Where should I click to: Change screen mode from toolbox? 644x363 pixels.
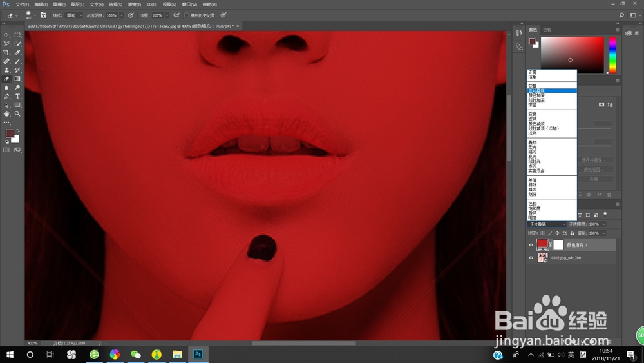(x=17, y=150)
